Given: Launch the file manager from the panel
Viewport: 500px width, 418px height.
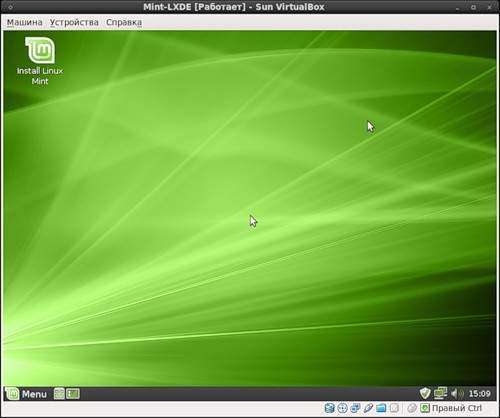Looking at the screenshot, I should click(x=59, y=394).
